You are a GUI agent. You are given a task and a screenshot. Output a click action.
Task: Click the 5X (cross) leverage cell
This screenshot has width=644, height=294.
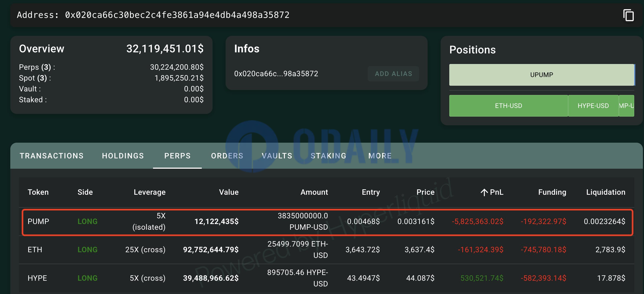pos(148,278)
